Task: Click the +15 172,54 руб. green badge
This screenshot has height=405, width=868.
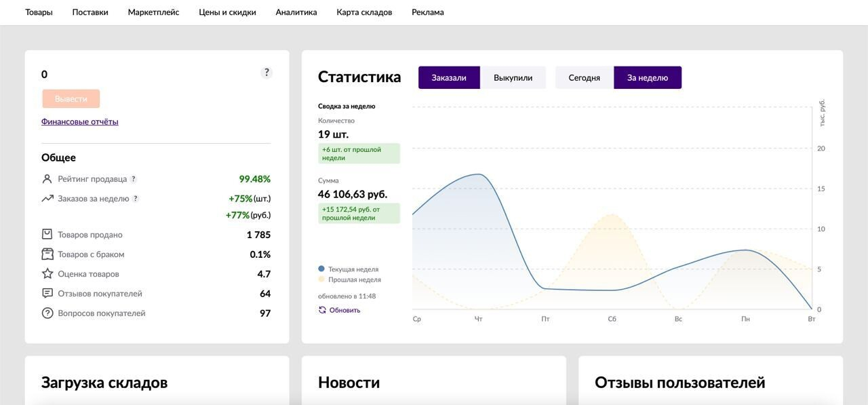Action: [359, 214]
